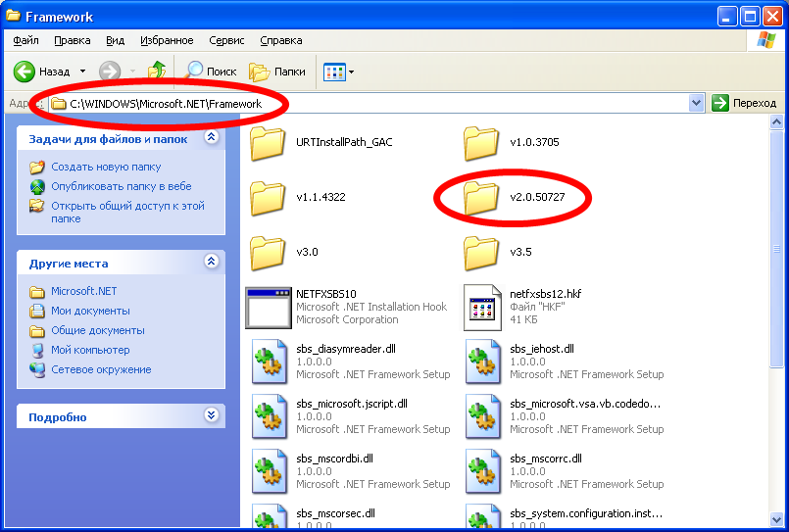Open Мои документы from sidebar
The width and height of the screenshot is (789, 532).
tap(90, 311)
